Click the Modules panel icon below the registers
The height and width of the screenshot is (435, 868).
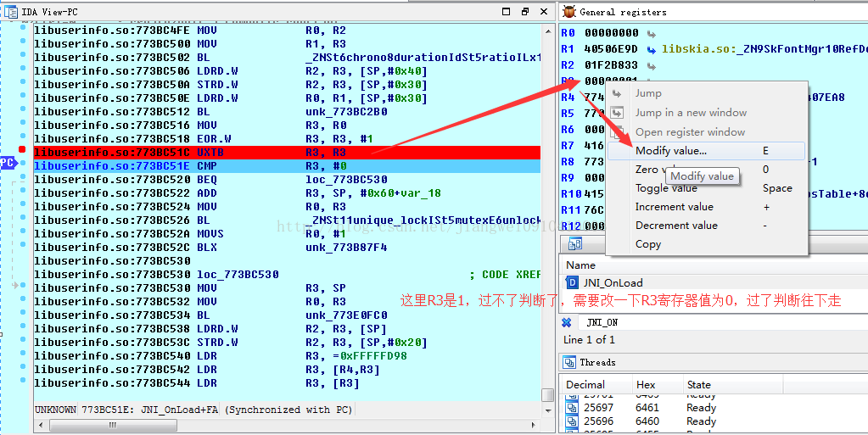click(575, 243)
